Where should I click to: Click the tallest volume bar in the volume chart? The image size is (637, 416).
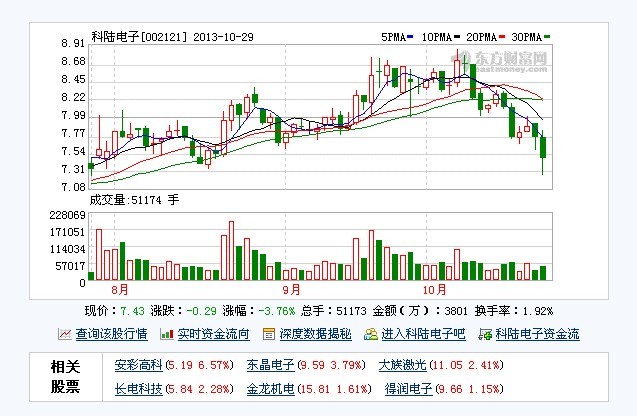pos(232,251)
